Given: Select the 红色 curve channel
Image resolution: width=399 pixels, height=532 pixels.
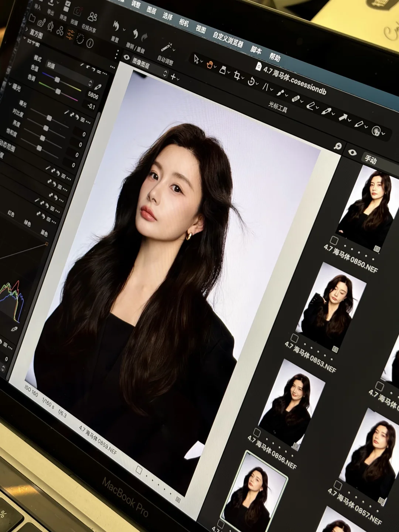Looking at the screenshot, I should click(11, 213).
